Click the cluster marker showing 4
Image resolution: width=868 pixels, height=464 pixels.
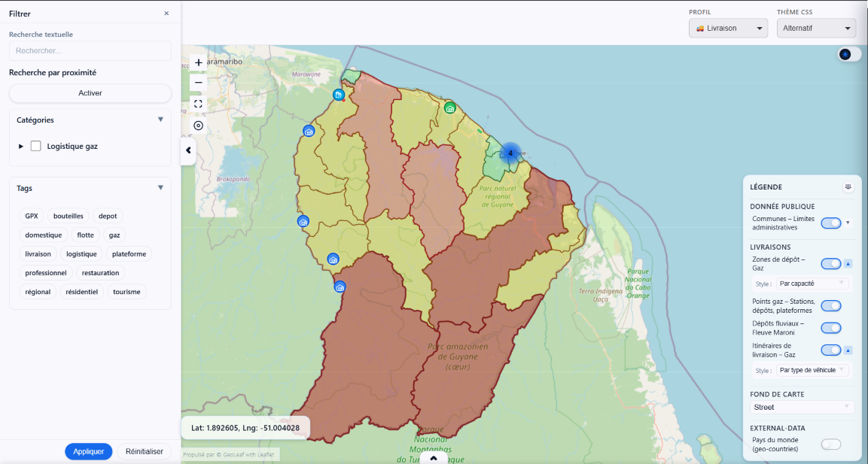510,153
